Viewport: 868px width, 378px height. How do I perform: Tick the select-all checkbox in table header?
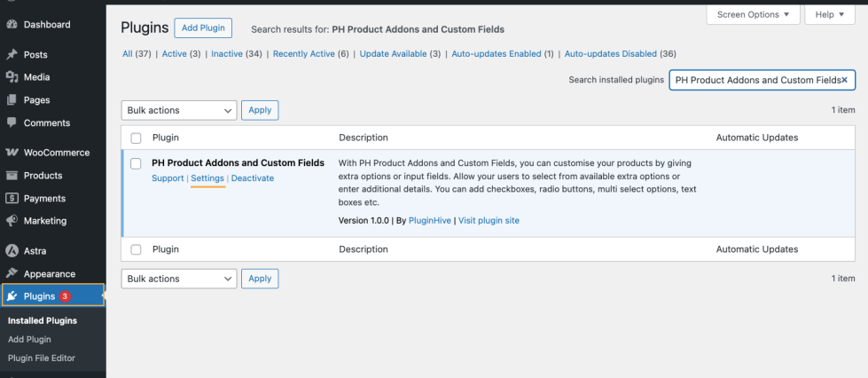coord(136,138)
